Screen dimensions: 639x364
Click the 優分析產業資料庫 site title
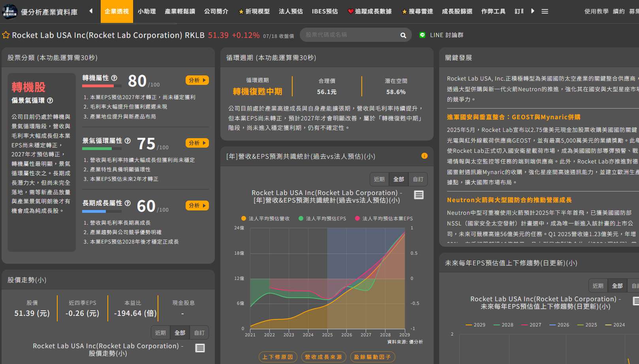49,12
